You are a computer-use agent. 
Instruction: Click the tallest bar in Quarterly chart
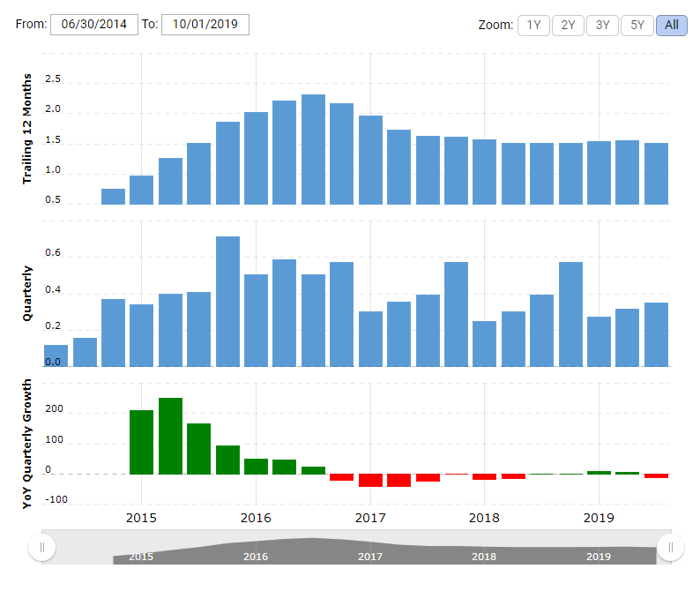tap(227, 302)
